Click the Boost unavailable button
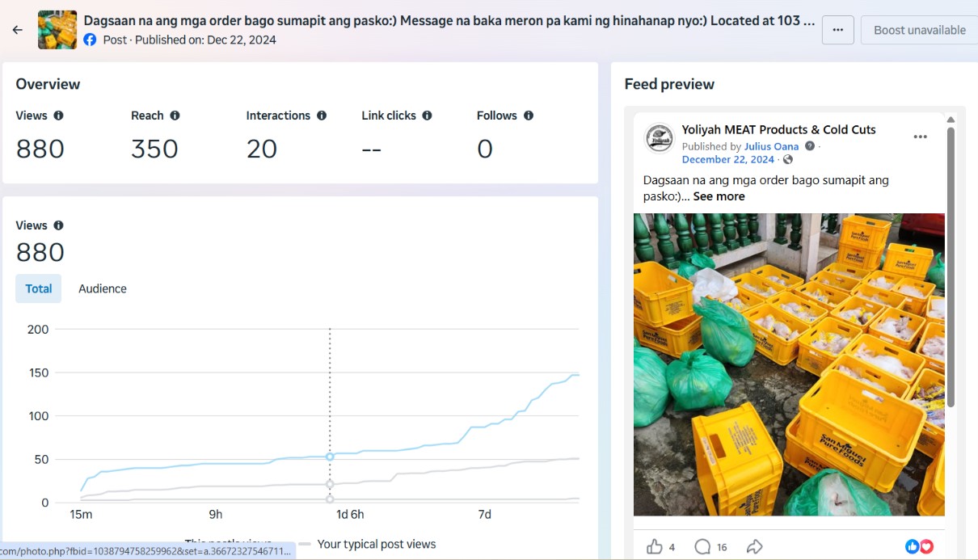 919,30
